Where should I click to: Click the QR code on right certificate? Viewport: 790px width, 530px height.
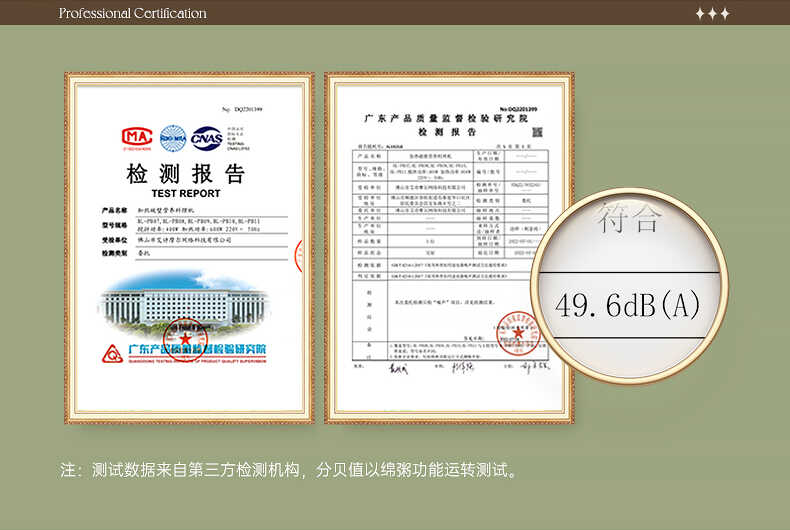point(538,132)
